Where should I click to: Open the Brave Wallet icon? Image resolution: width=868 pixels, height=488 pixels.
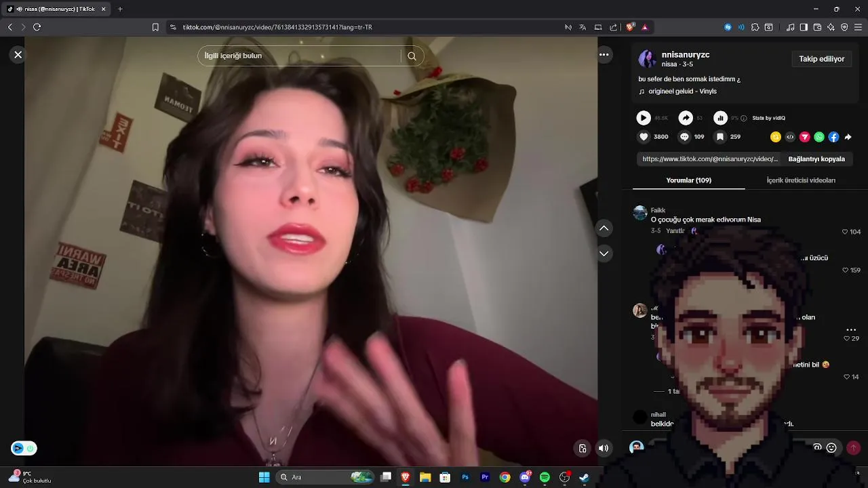click(817, 27)
